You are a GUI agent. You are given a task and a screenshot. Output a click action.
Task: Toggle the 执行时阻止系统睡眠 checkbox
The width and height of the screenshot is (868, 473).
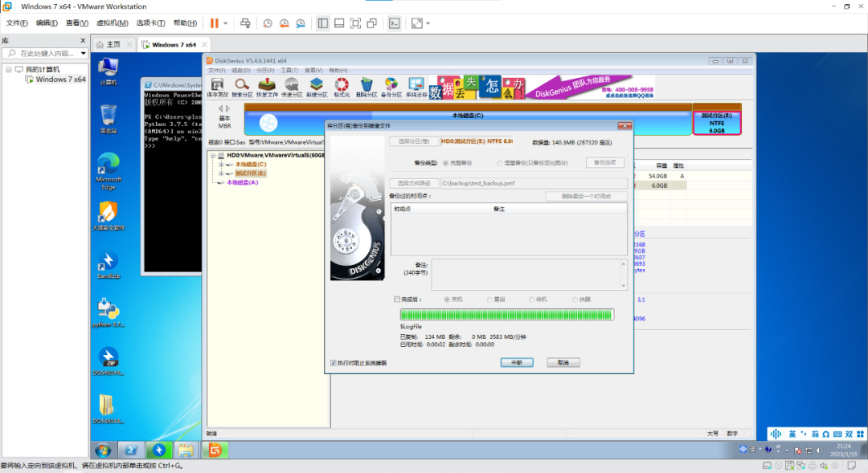pos(334,363)
